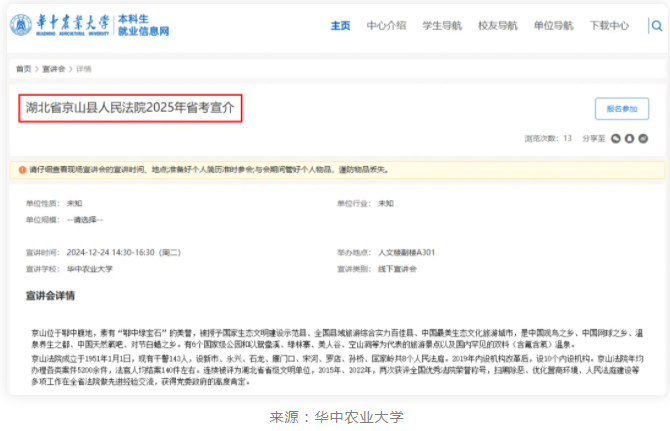Open 中心介绍 menu
The image size is (670, 431).
coord(386,26)
